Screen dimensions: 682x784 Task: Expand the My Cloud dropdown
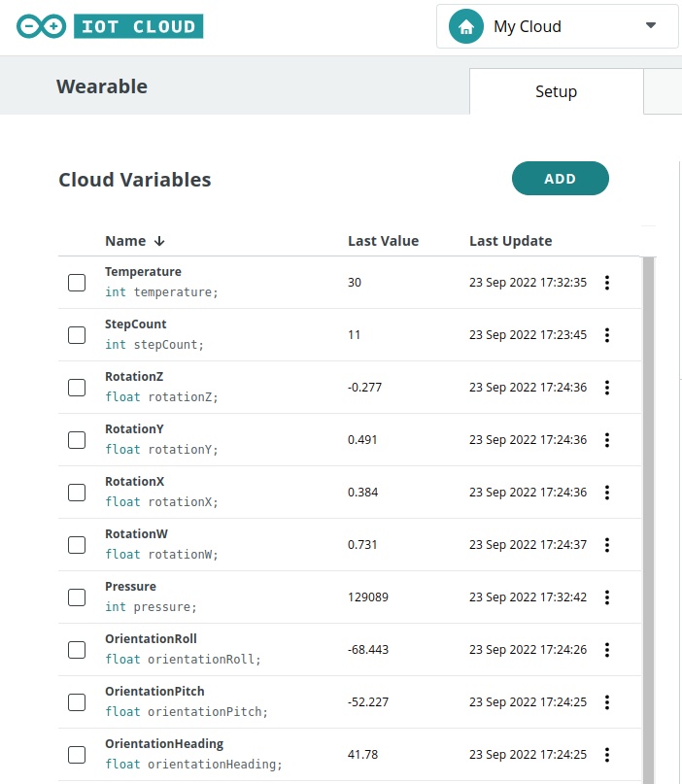651,26
